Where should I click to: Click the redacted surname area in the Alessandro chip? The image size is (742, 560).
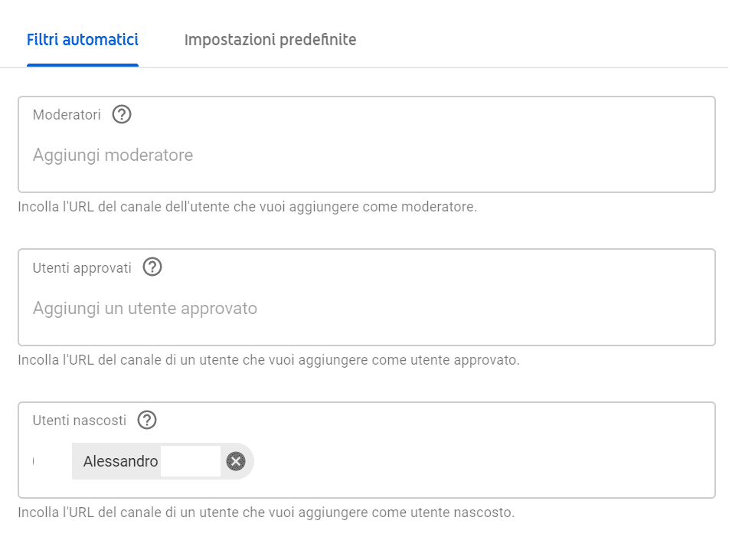click(x=191, y=461)
